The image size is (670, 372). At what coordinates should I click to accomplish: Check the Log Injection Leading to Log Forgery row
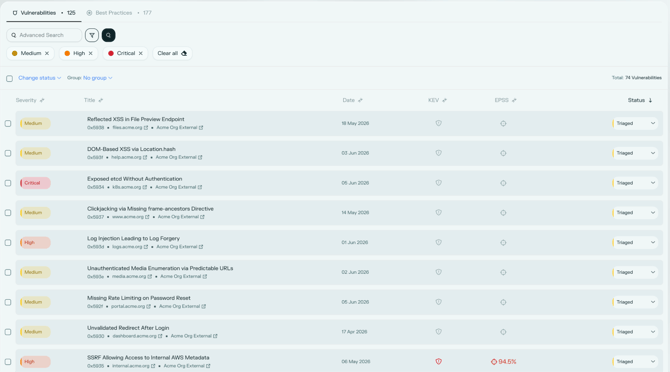pos(8,243)
